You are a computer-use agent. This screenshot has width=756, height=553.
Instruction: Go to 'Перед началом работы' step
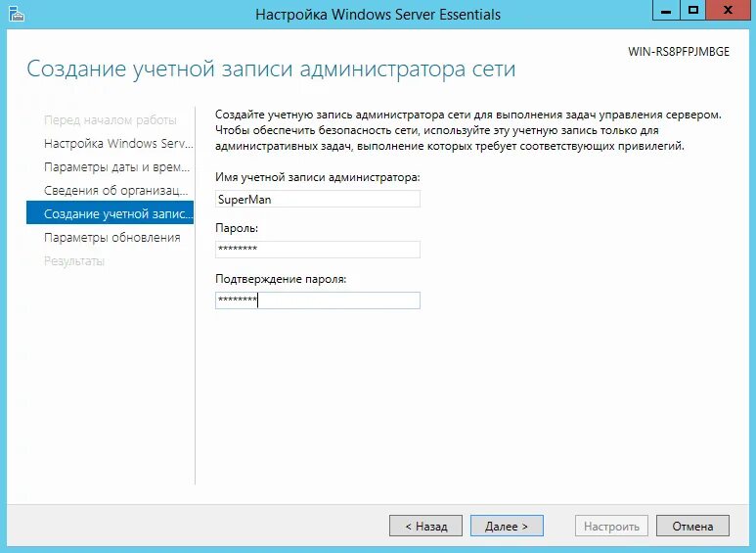click(x=111, y=120)
